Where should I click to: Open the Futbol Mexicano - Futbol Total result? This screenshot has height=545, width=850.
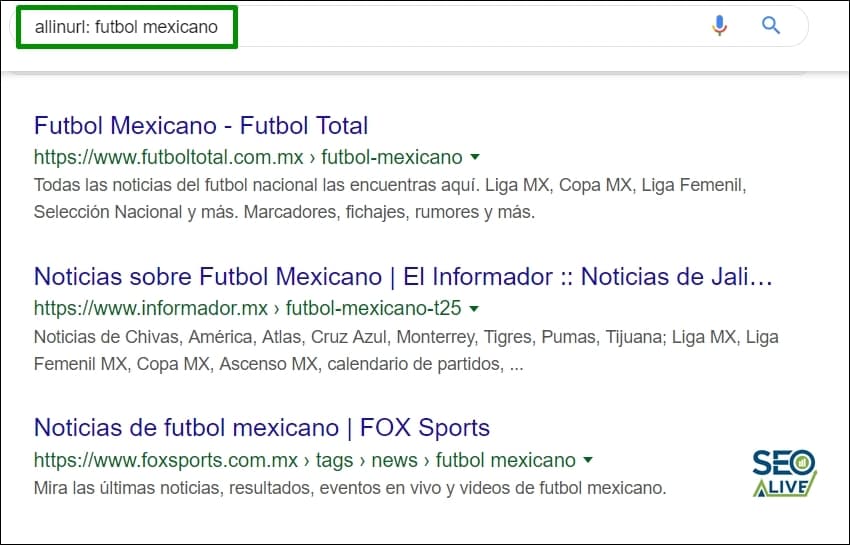201,125
